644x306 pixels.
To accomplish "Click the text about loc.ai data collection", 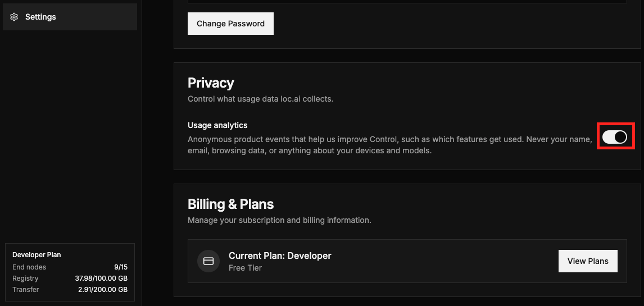I will (260, 99).
